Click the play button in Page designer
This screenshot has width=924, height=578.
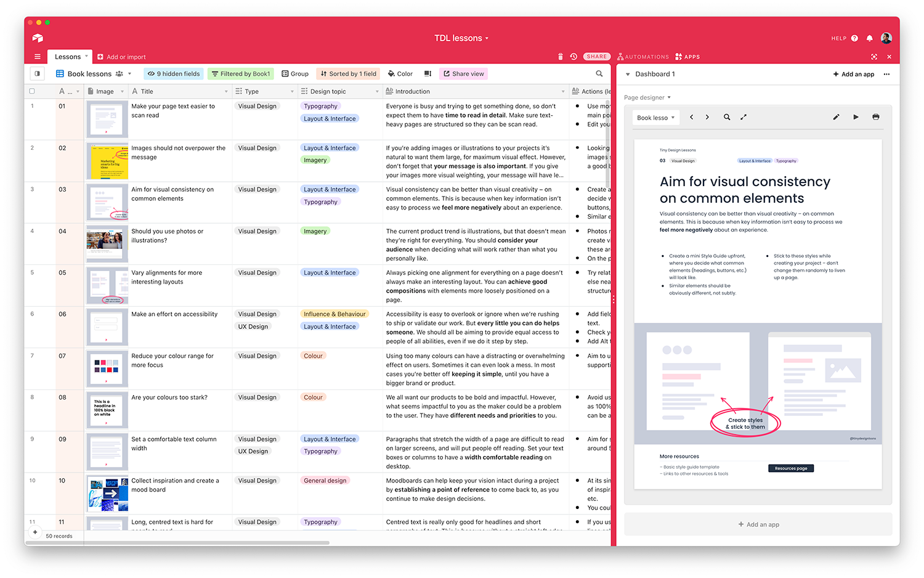click(x=856, y=117)
